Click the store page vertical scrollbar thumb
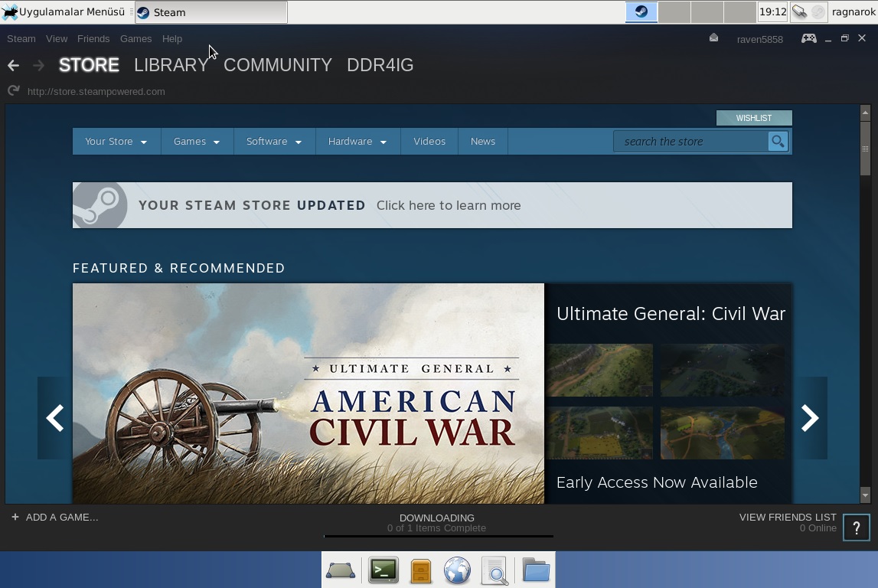This screenshot has height=588, width=878. [865, 149]
